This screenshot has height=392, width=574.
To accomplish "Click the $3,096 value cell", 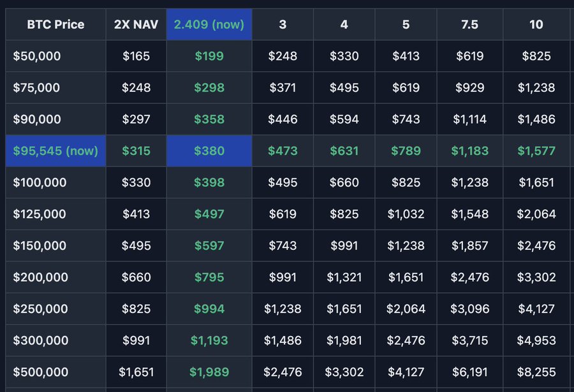I will 469,309.
